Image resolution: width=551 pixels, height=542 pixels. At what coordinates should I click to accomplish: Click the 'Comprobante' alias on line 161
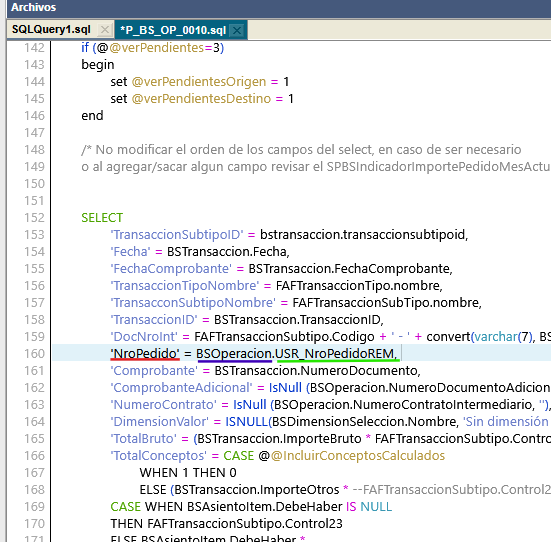tap(154, 371)
